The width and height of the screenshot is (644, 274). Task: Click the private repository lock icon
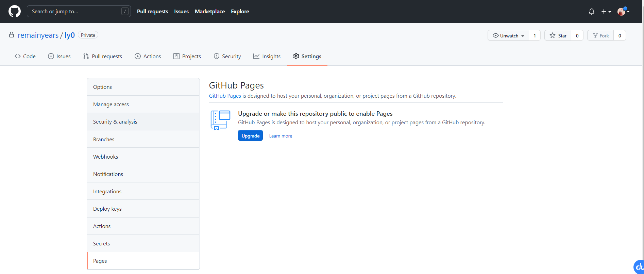pyautogui.click(x=12, y=35)
